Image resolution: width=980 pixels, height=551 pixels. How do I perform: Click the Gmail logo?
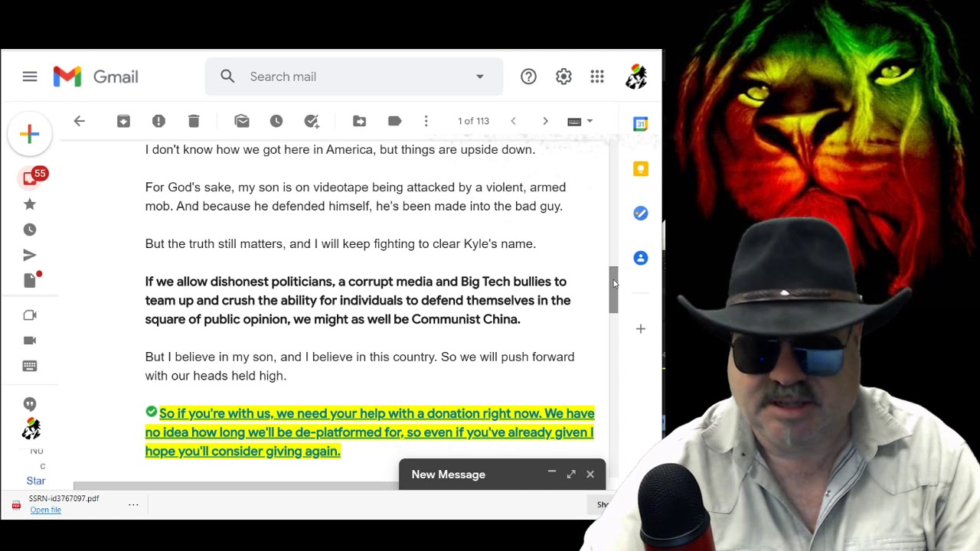tap(96, 77)
